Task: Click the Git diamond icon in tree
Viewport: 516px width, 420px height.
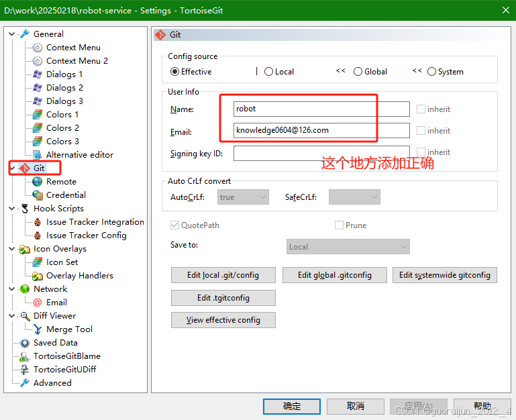Action: (x=25, y=168)
